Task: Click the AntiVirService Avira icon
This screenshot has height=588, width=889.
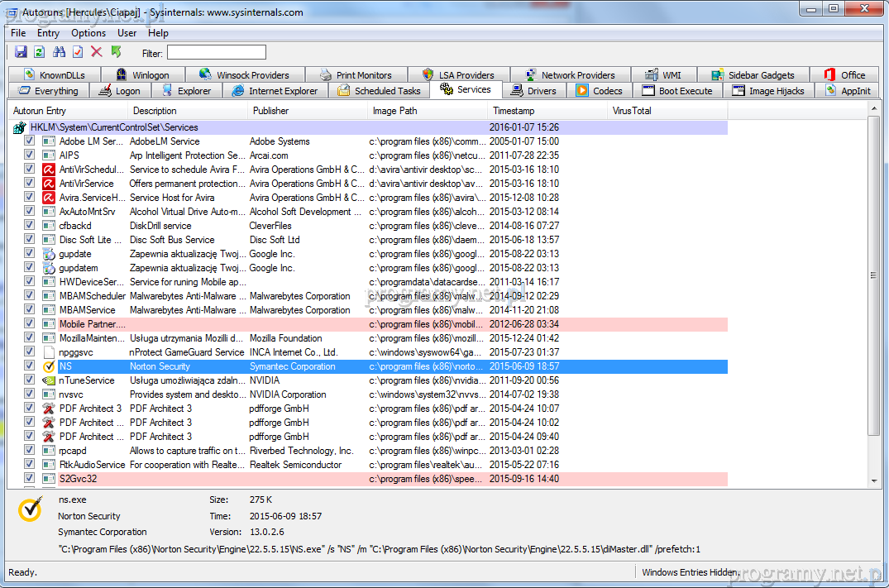Action: tap(49, 184)
